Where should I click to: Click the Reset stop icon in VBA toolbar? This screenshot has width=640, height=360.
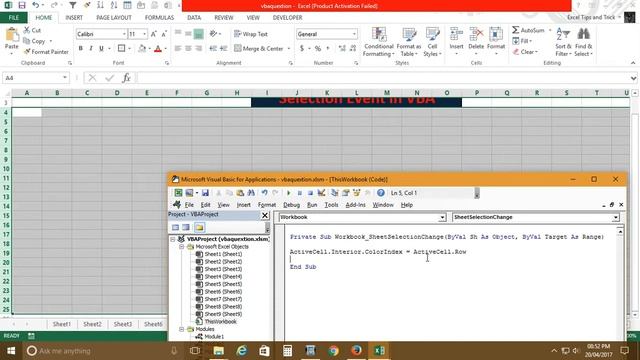[x=310, y=193]
